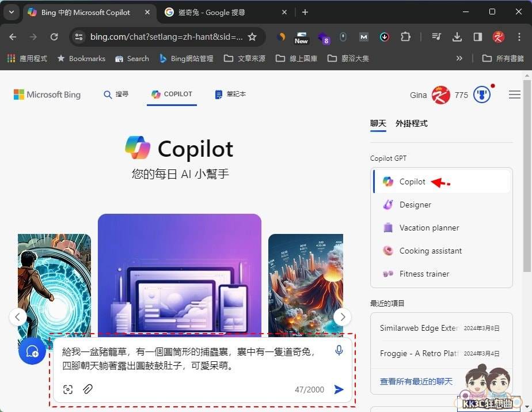Open site information icon in address bar
Viewport: 532px width, 412px height.
79,37
